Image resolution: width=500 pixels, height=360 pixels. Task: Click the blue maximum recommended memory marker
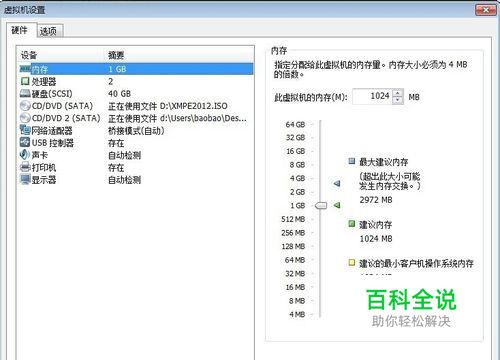[337, 183]
